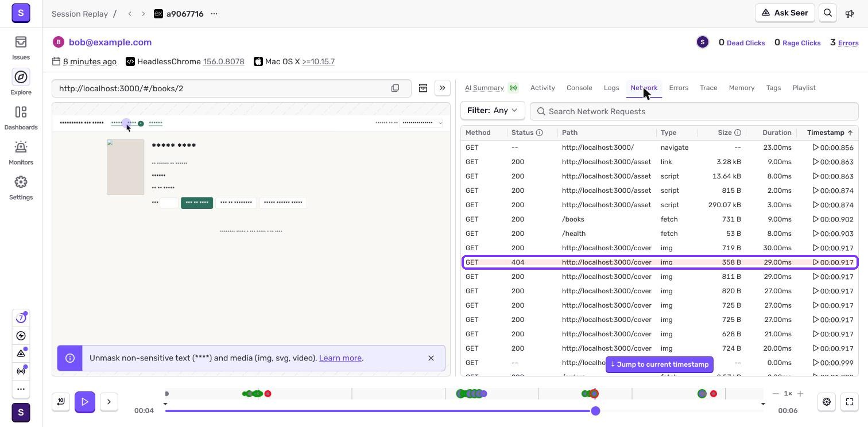Click the Session Replay breadcrumb
The image size is (868, 427).
coord(80,14)
